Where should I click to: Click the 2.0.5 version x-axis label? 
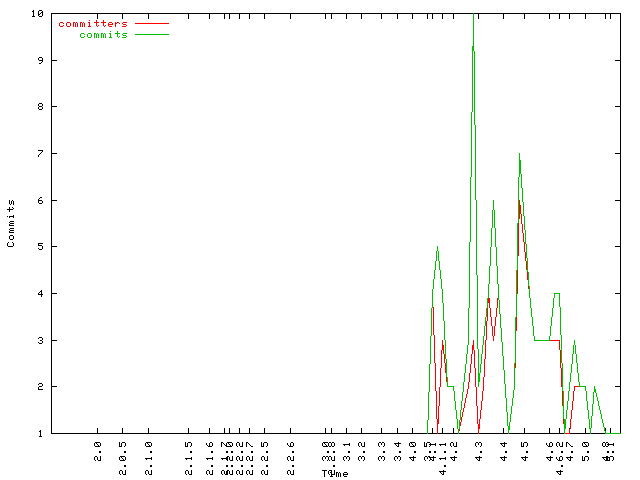(123, 453)
